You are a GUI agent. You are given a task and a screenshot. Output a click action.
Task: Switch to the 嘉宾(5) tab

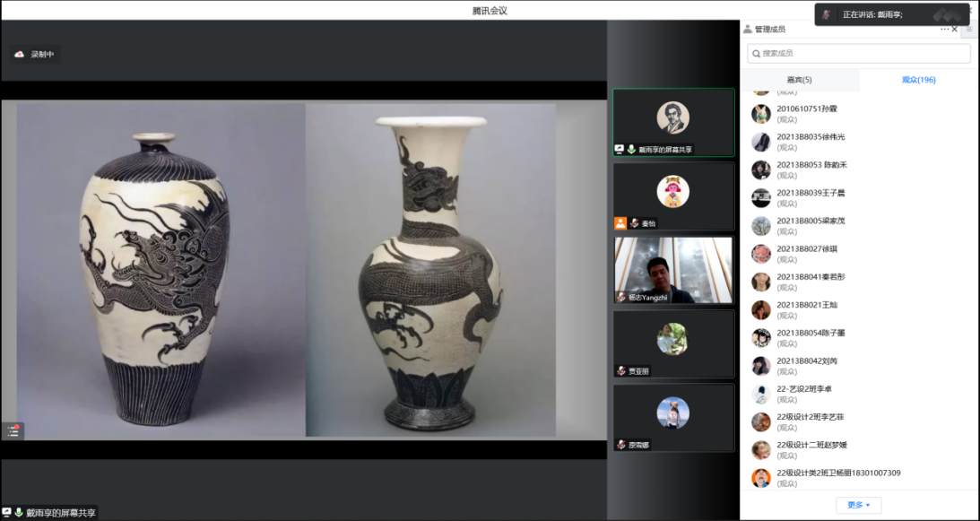click(799, 80)
